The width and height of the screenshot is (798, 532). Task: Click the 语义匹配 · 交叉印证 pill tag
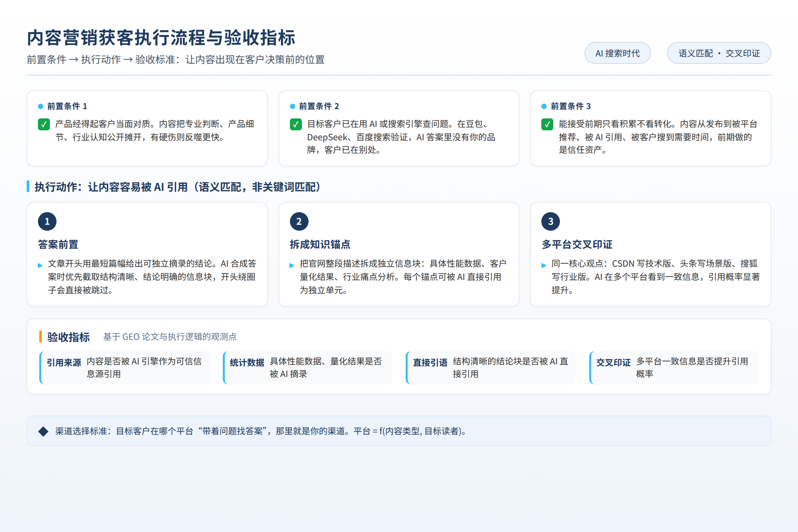point(719,53)
